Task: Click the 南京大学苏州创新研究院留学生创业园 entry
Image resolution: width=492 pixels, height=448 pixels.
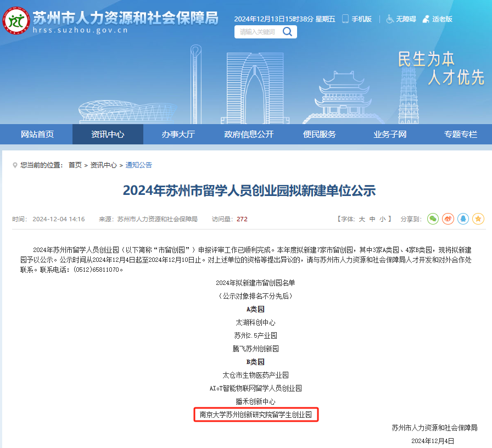Action: click(x=256, y=415)
